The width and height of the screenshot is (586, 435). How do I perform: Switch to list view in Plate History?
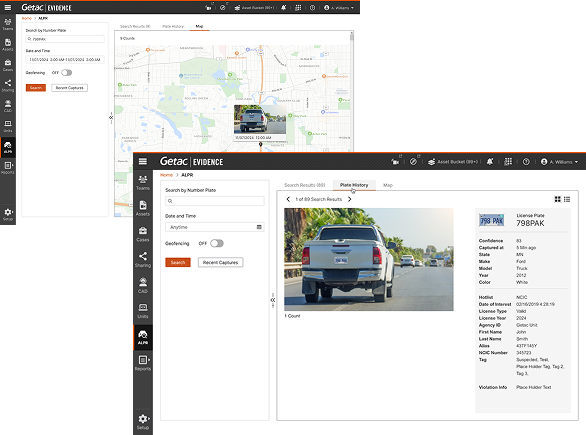567,199
